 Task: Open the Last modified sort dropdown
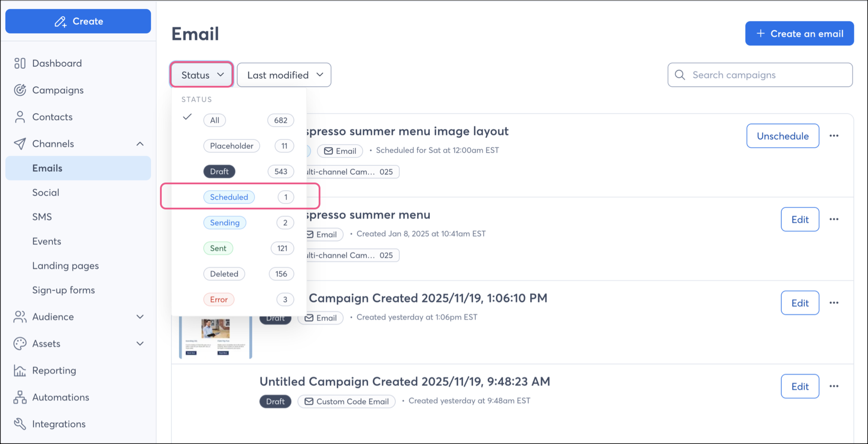click(x=284, y=75)
